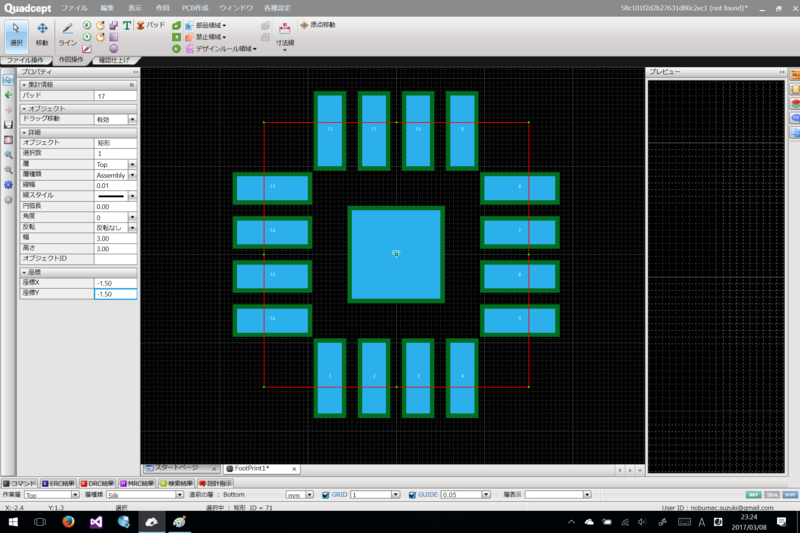Select the 選択 (Select) arrow tool
Viewport: 800px width, 533px height.
16,35
